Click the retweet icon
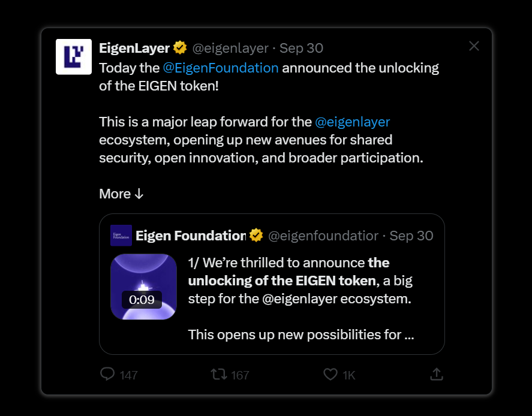Viewport: 532px width, 416px height. pos(219,374)
